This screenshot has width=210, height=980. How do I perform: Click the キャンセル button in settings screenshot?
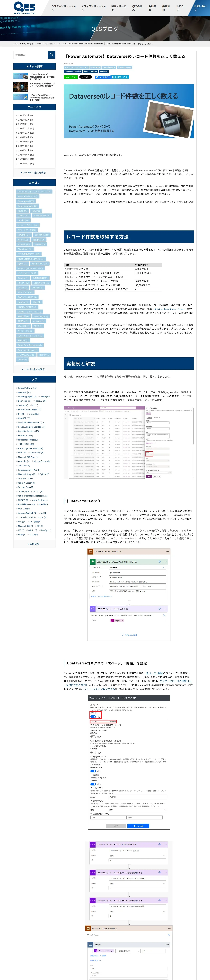[x=138, y=826]
